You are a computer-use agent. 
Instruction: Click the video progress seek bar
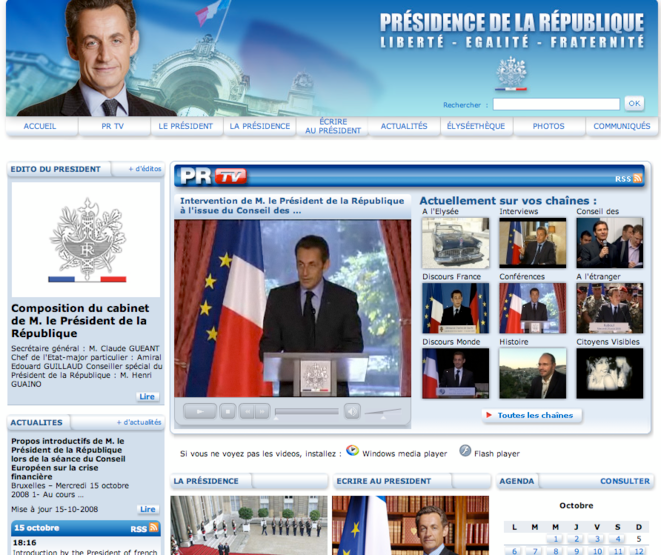click(x=306, y=411)
